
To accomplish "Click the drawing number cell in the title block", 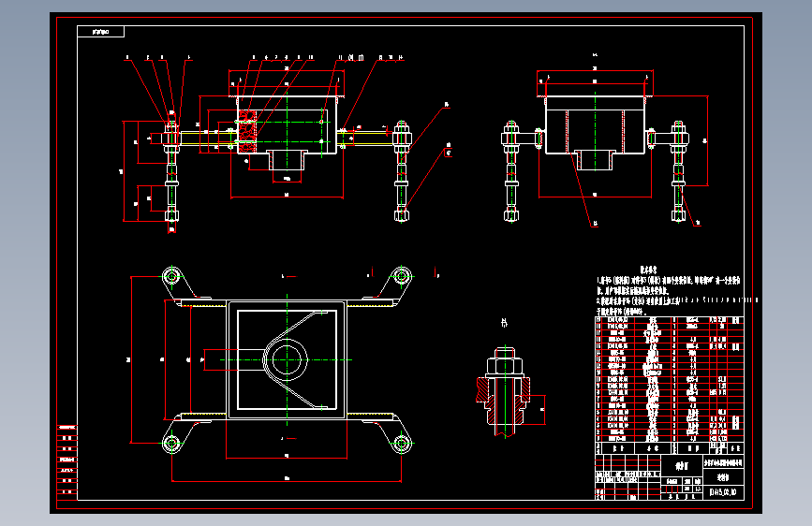I will [723, 491].
